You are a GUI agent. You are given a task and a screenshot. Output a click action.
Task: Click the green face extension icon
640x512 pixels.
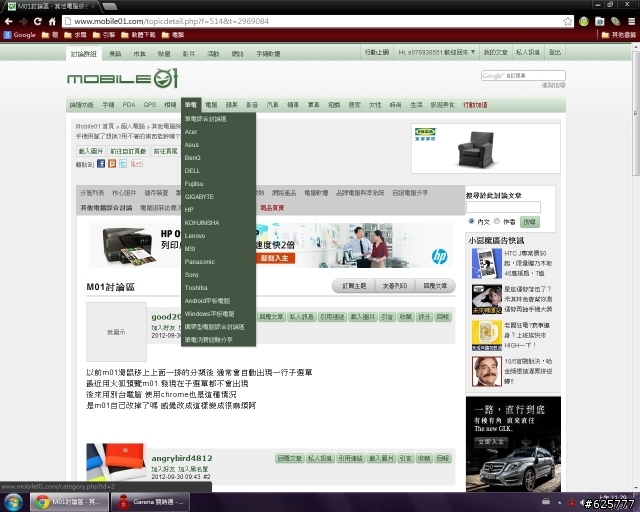tap(584, 21)
